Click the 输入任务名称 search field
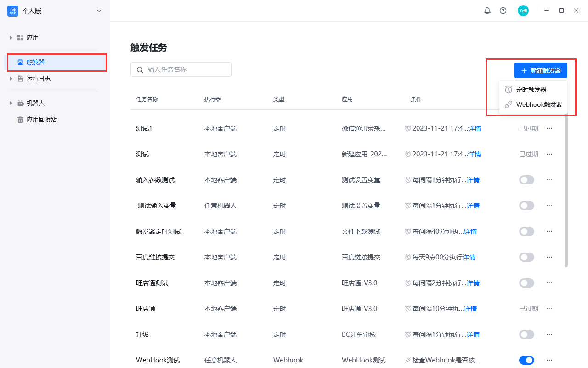The width and height of the screenshot is (588, 368). click(x=181, y=69)
